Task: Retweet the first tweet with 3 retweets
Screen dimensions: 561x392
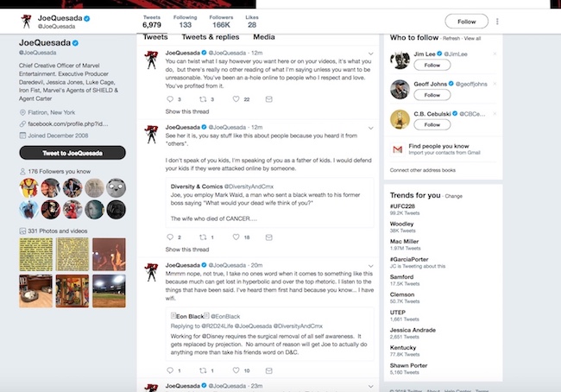Action: [x=202, y=99]
